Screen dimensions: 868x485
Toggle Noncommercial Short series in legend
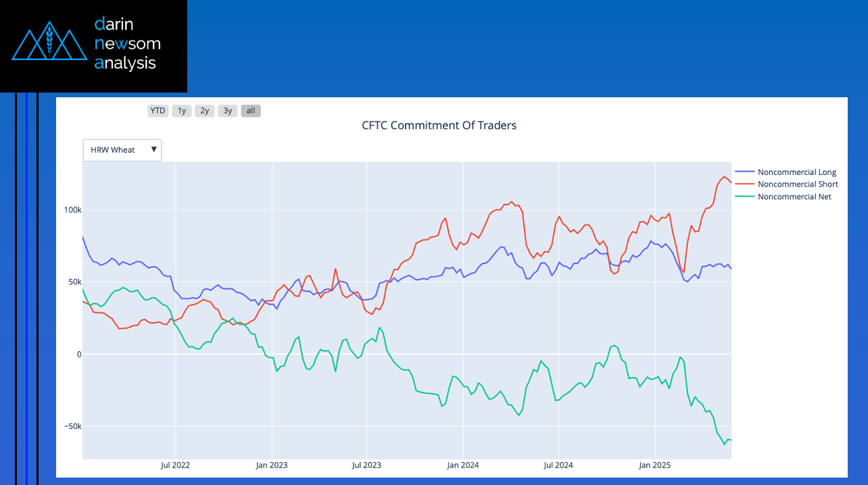(x=798, y=184)
